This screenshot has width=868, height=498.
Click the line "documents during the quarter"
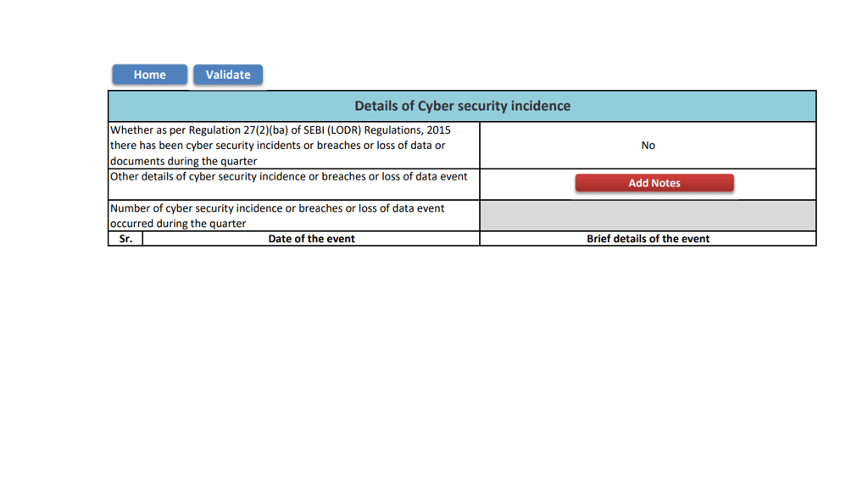(184, 161)
